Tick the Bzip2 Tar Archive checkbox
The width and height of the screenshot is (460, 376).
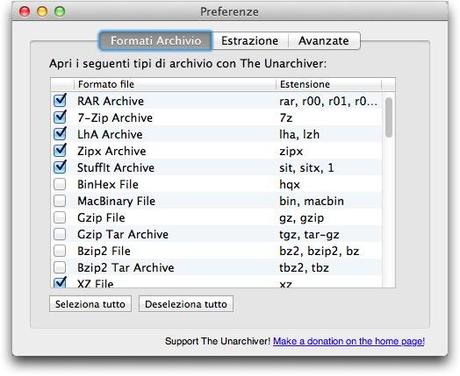[x=60, y=267]
